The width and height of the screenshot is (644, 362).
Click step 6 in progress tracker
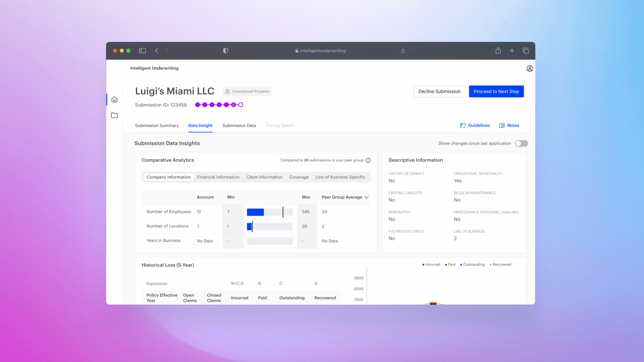[x=233, y=105]
